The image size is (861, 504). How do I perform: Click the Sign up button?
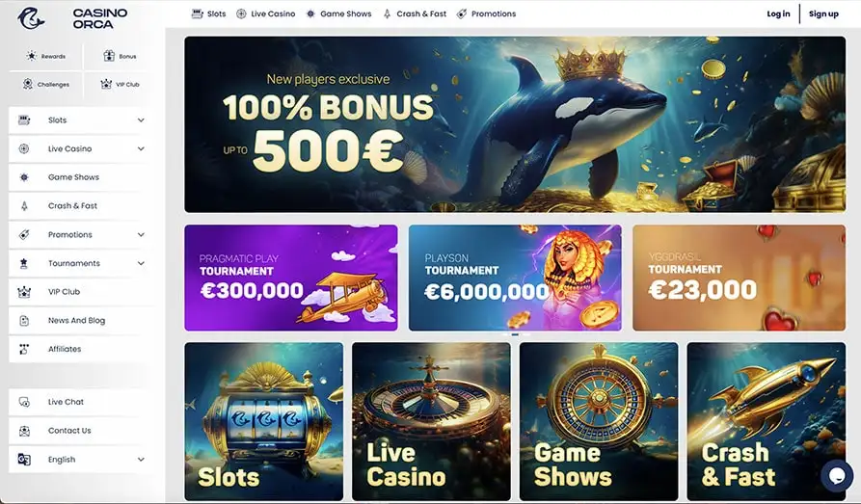coord(823,13)
